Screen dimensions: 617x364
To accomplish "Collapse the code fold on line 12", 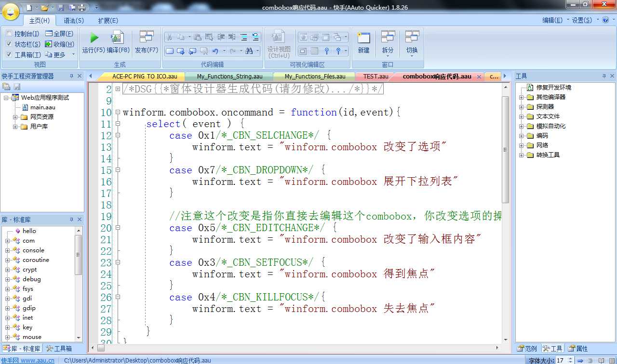I will [118, 135].
